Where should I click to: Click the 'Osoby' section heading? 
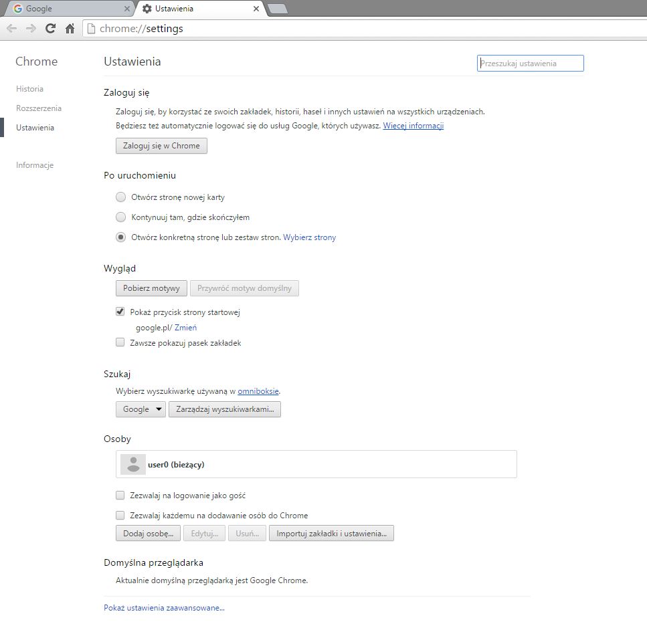(x=117, y=439)
